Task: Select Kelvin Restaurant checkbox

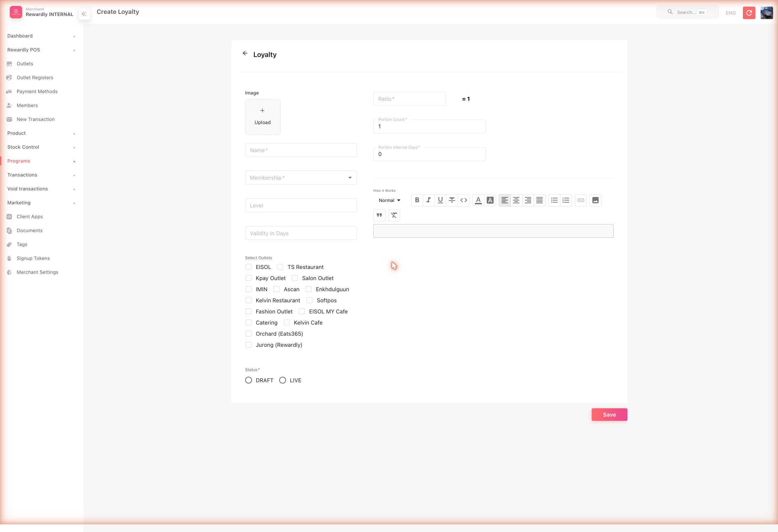Action: pos(249,300)
